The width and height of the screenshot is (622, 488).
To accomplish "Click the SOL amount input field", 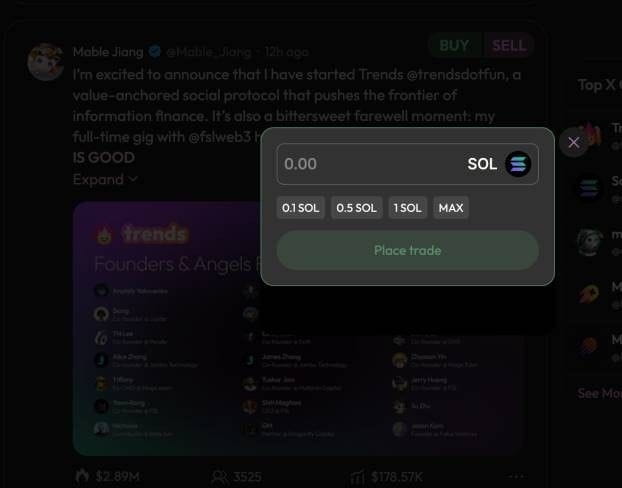I will (407, 164).
